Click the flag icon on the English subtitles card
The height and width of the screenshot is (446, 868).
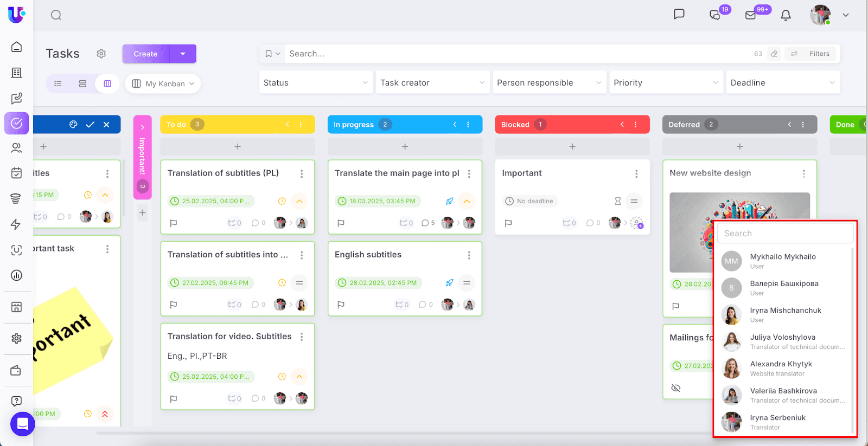coord(341,305)
